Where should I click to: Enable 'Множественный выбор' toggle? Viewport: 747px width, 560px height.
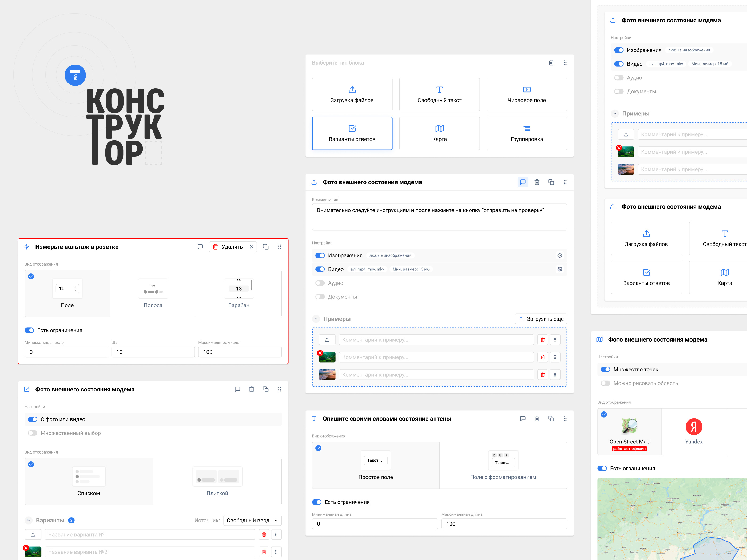tap(33, 433)
